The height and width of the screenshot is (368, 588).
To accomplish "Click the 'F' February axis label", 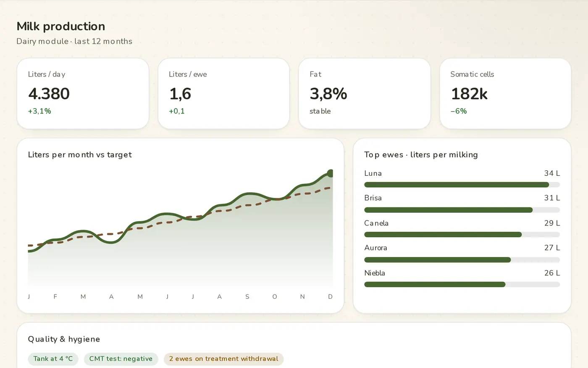I will [55, 297].
